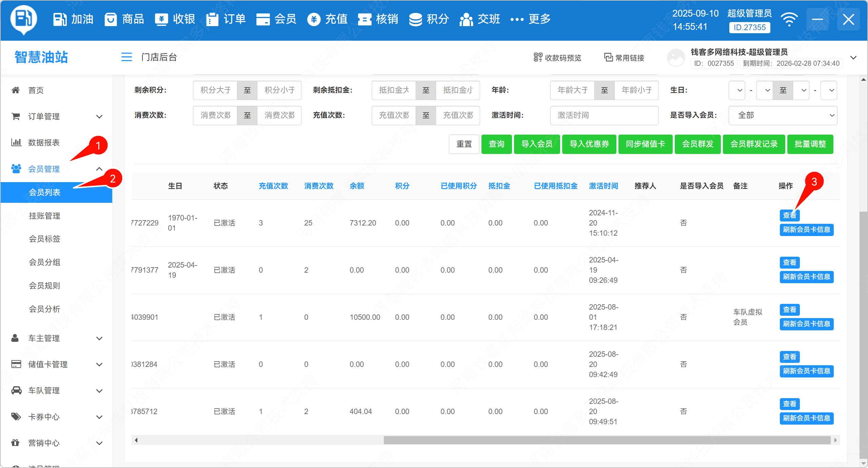Open the 交班 shift handover icon

point(466,19)
